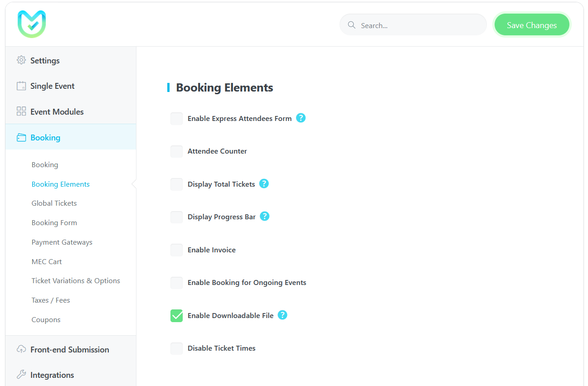Open help tooltip for Display Progress Bar

265,216
